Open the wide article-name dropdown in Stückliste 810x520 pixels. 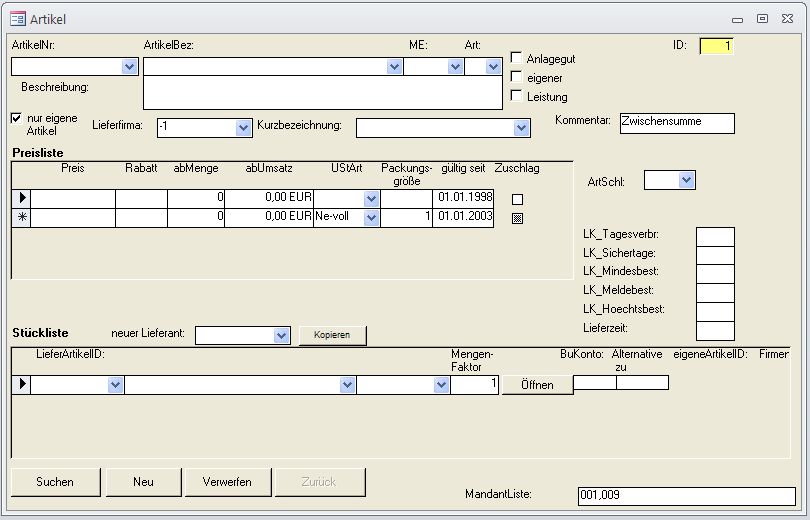click(348, 385)
